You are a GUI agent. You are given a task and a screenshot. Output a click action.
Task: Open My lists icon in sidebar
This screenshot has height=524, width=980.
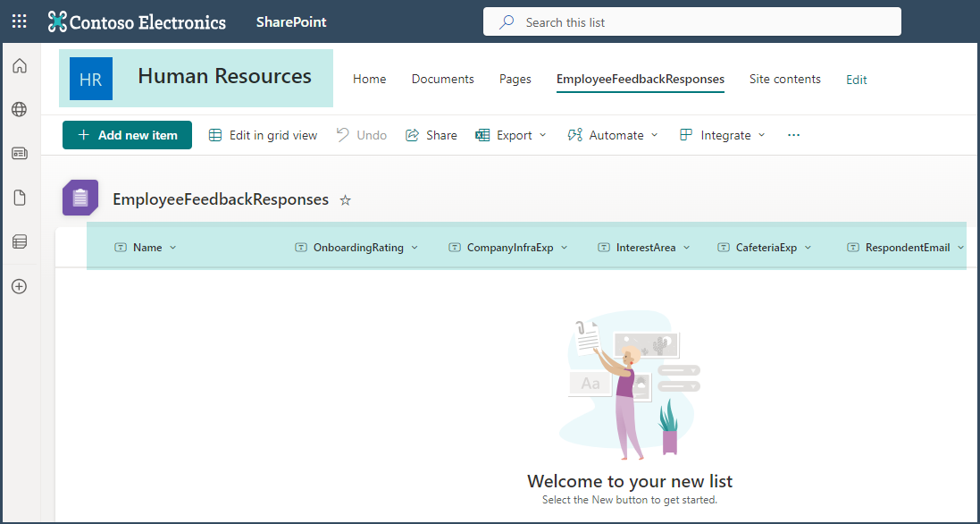pyautogui.click(x=20, y=241)
